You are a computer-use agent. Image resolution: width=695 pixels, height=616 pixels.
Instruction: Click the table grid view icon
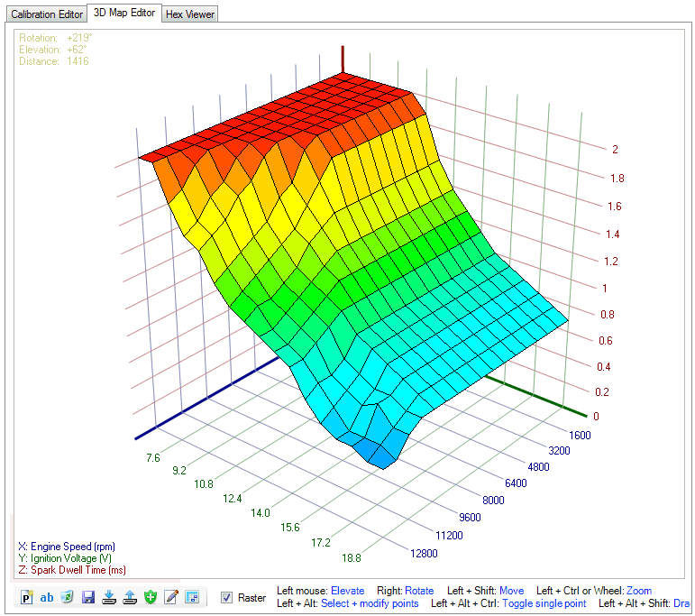pos(192,597)
